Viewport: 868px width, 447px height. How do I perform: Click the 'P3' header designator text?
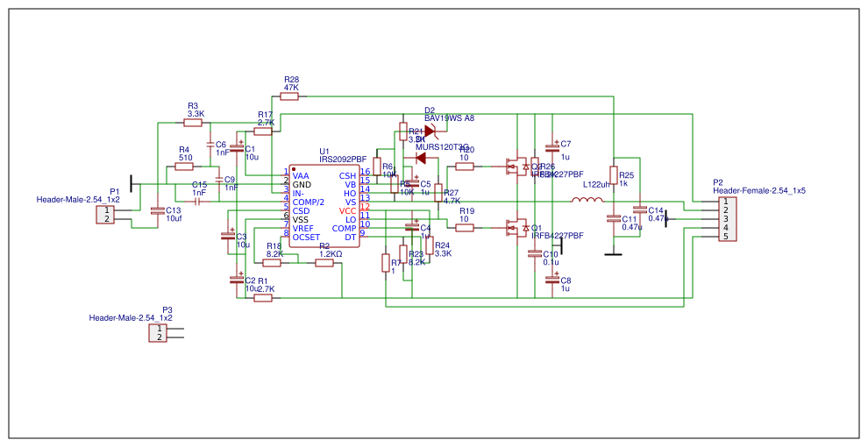[167, 309]
